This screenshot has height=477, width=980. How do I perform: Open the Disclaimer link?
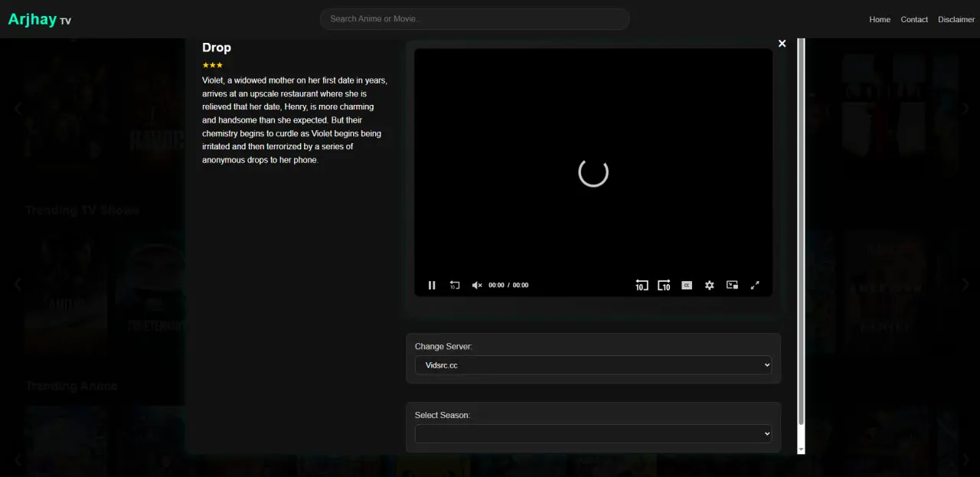click(x=956, y=19)
